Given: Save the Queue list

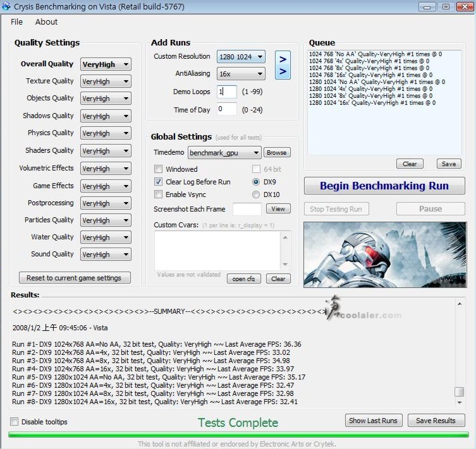Looking at the screenshot, I should [x=449, y=164].
